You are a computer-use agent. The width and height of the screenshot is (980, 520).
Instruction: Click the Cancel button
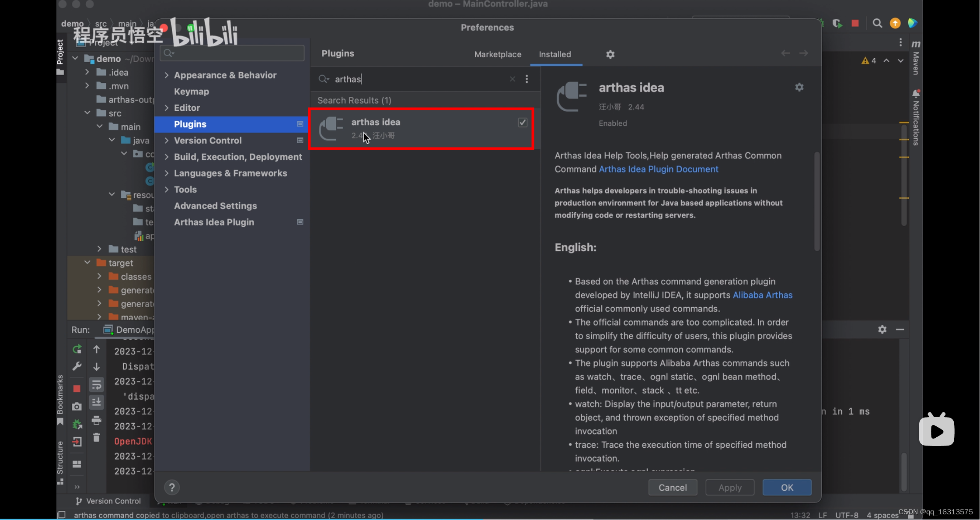click(673, 487)
